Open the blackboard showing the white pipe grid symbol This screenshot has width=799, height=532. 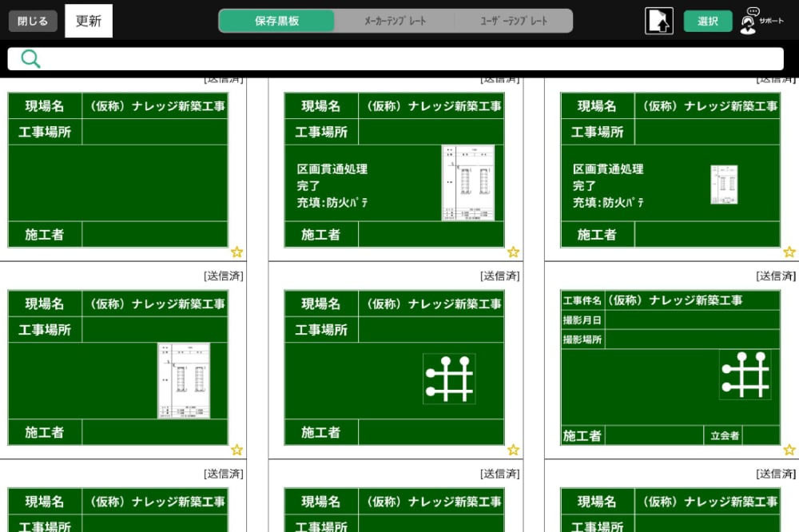click(395, 367)
